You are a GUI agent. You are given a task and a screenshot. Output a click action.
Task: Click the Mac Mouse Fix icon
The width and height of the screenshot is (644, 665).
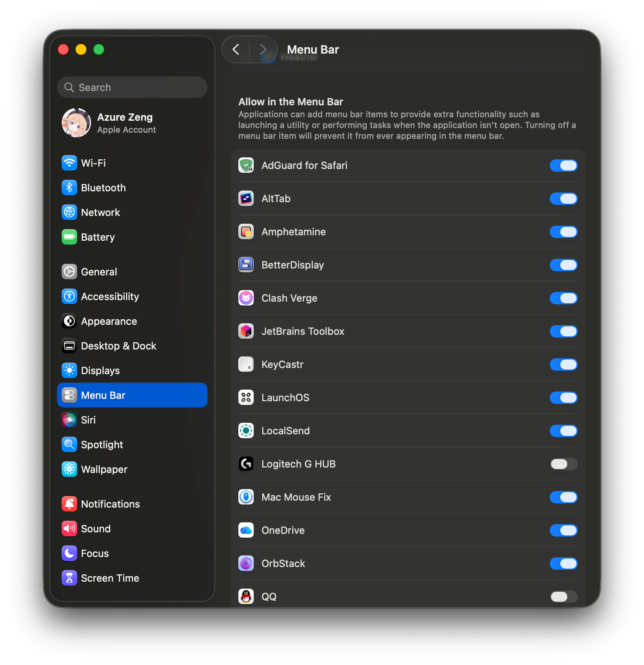click(246, 497)
